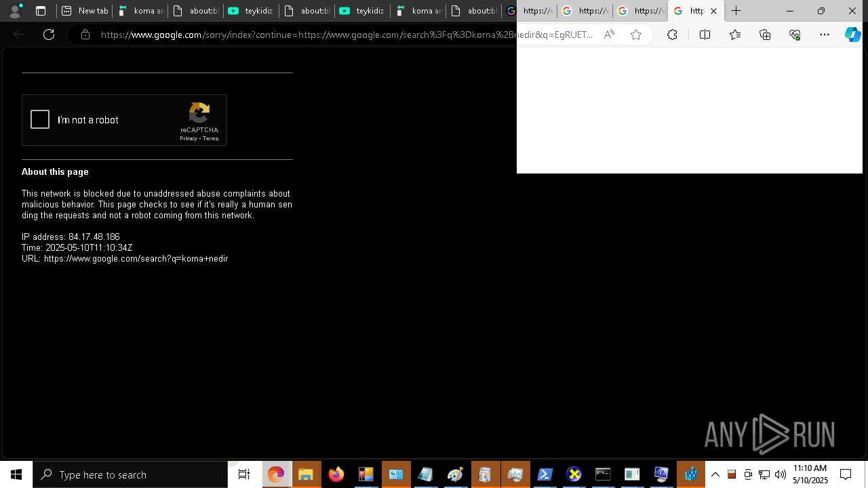Open the network icon in system tray
This screenshot has width=868, height=488.
(764, 474)
